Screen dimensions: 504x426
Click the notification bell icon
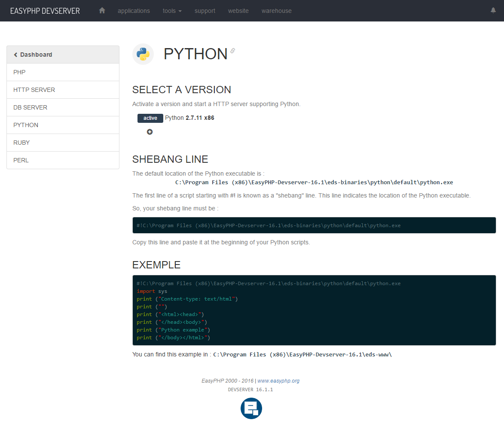point(493,11)
